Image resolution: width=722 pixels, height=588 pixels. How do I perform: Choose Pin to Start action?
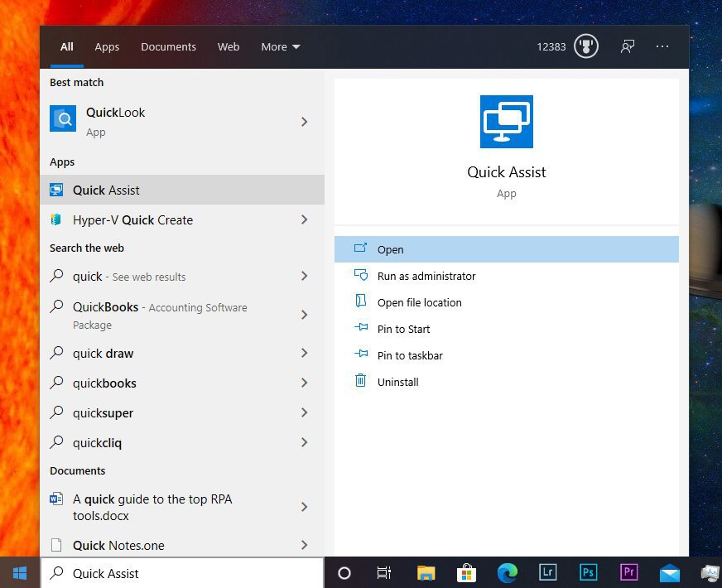point(507,329)
